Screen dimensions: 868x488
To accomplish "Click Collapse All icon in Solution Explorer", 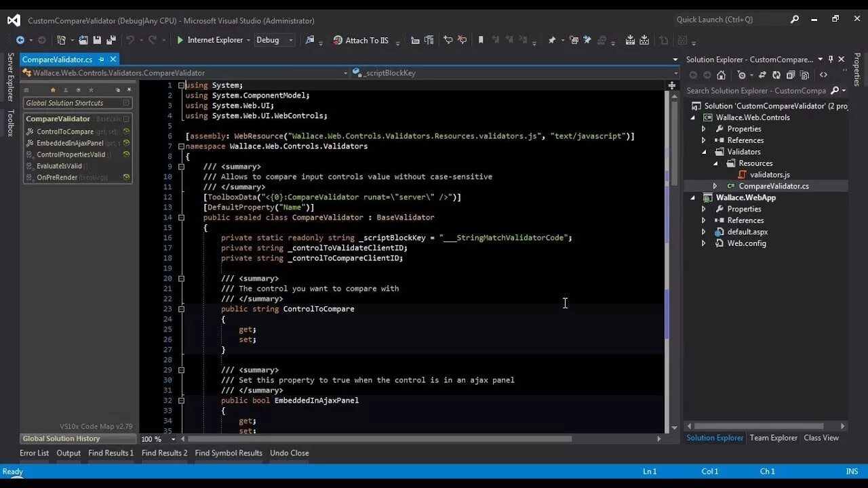I will click(x=790, y=75).
